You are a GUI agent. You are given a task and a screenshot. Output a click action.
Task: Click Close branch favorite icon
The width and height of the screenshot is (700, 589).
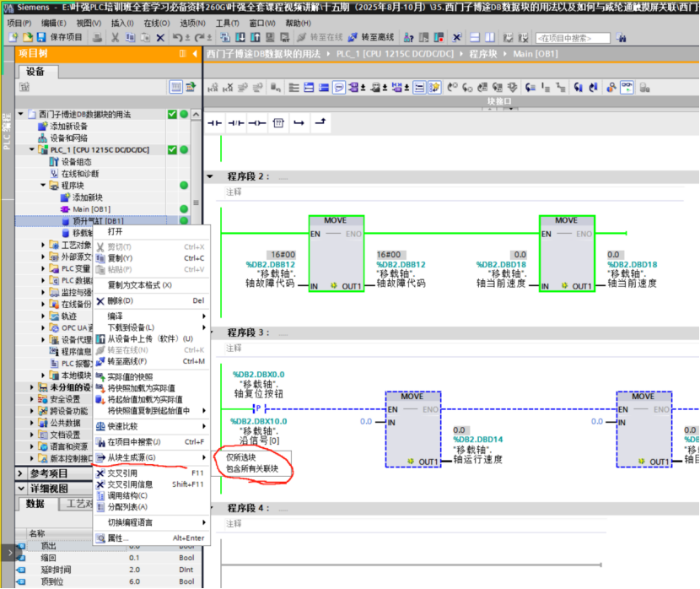point(320,122)
